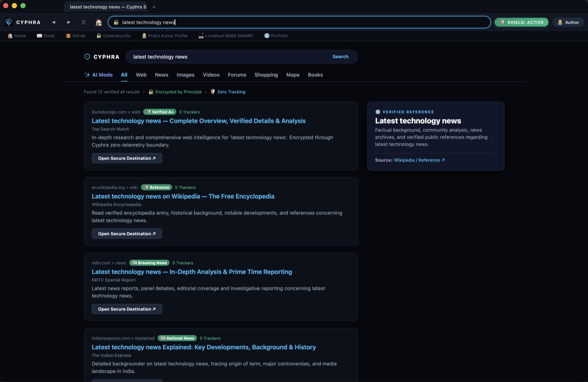Switch to the News tab
588x382 pixels.
click(161, 75)
